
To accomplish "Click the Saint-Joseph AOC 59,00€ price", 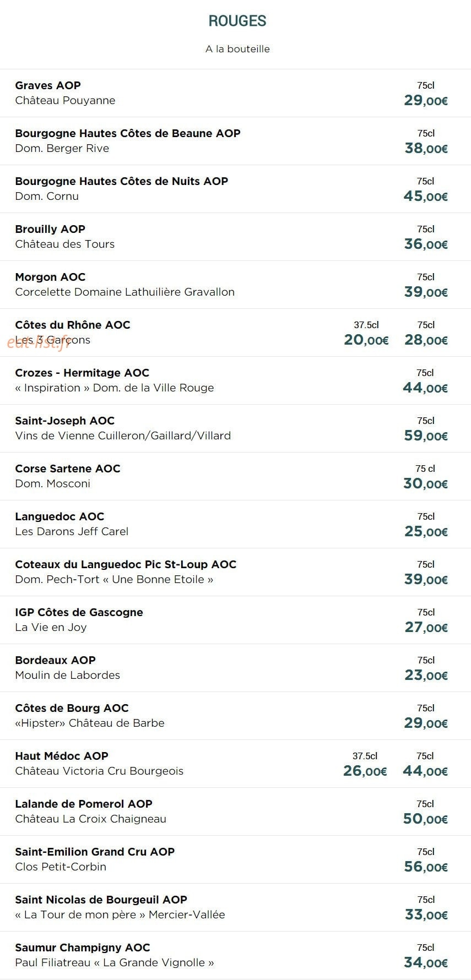I will point(426,436).
